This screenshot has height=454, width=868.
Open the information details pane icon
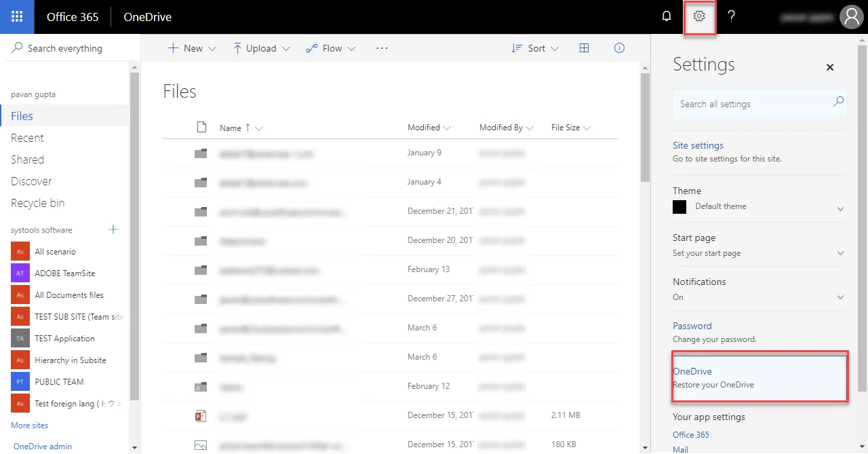(618, 48)
